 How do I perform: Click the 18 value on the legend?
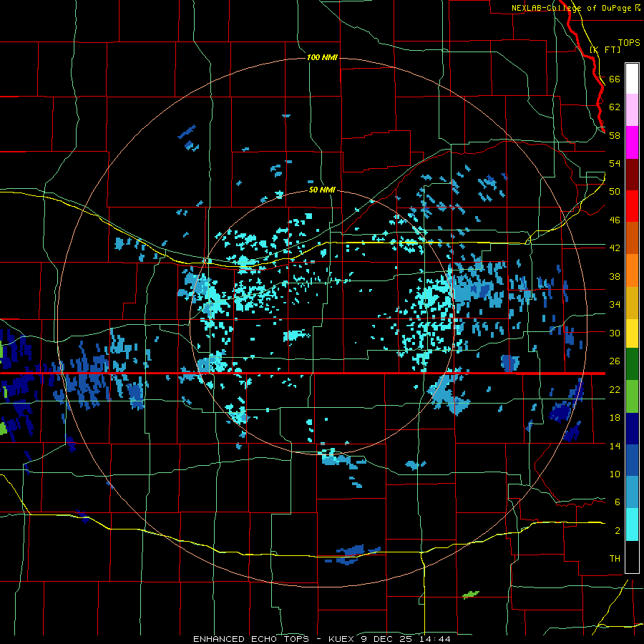point(615,418)
